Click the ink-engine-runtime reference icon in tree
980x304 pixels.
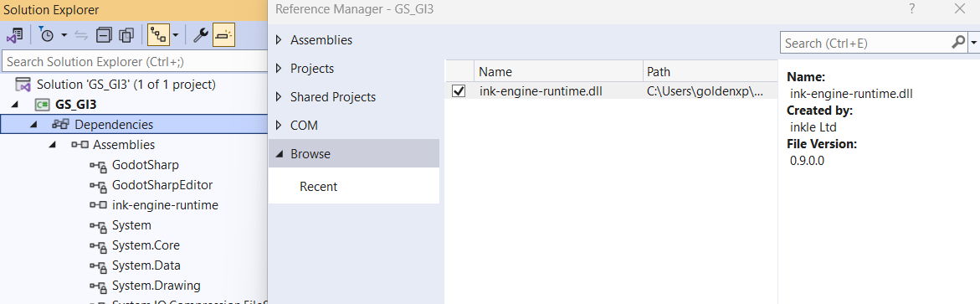[x=98, y=205]
